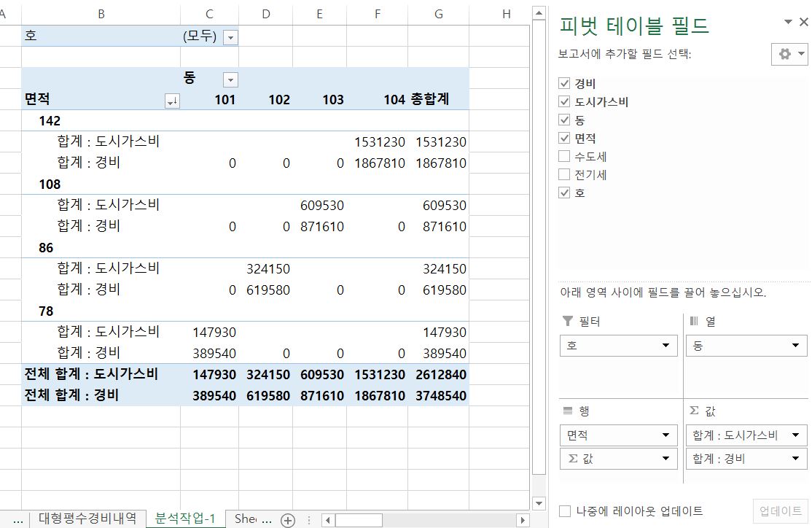Image resolution: width=812 pixels, height=528 pixels.
Task: Click the horizontal scrollbar's left arrow
Action: click(x=328, y=520)
